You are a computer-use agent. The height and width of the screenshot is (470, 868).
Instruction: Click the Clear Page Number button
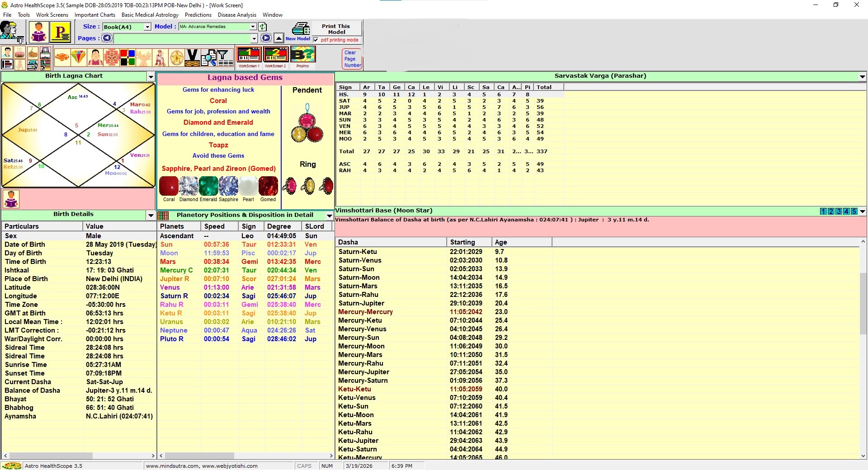[x=352, y=59]
